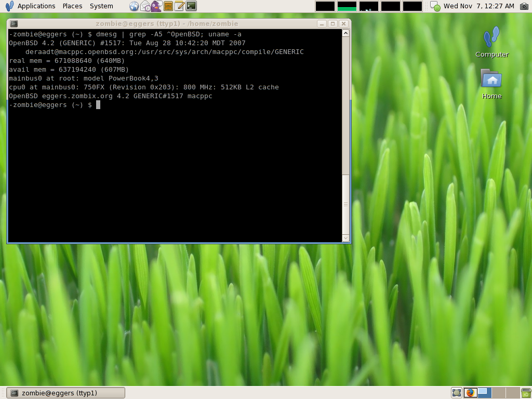Click the Show Desktop button
Screen dimensions: 532x399
pyautogui.click(x=457, y=393)
